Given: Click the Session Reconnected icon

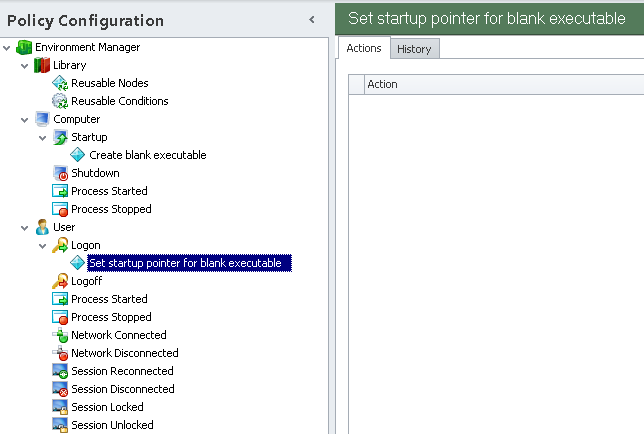Looking at the screenshot, I should pyautogui.click(x=60, y=371).
